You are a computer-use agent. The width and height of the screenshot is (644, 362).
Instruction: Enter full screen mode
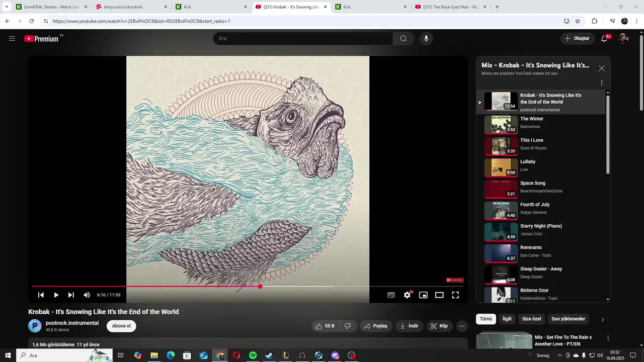[455, 295]
